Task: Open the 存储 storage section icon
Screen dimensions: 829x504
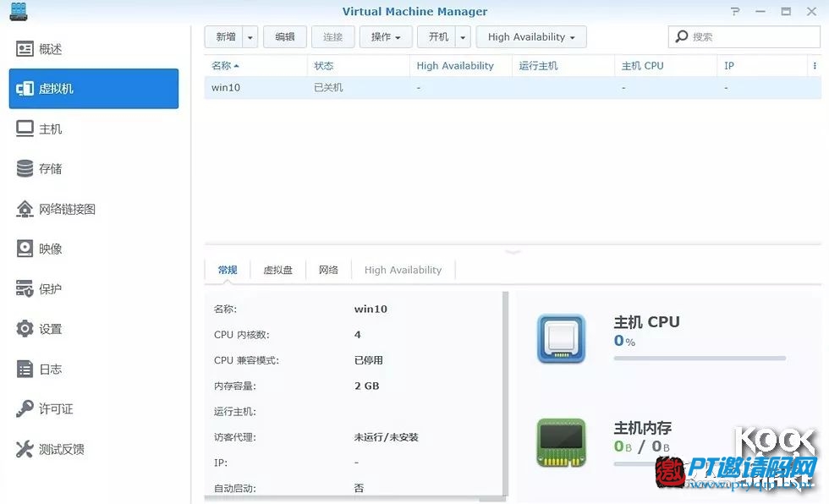Action: pos(25,168)
